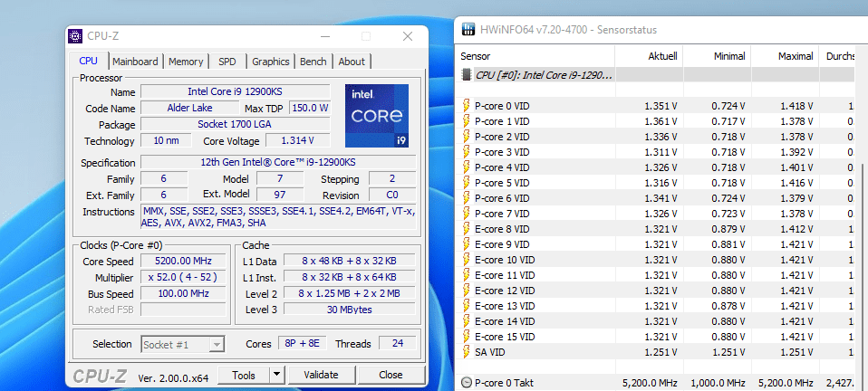Click the CPU-Z app icon in title bar
The height and width of the screenshot is (391, 868).
75,36
